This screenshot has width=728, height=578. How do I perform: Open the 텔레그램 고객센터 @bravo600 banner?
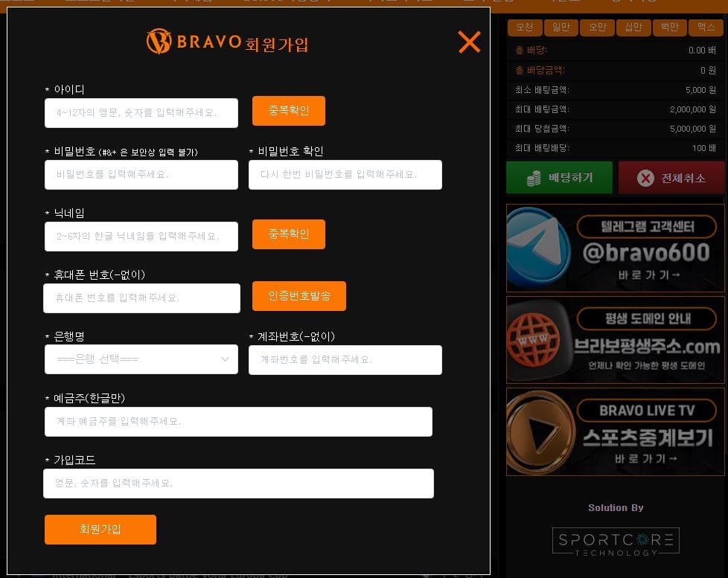(x=615, y=248)
